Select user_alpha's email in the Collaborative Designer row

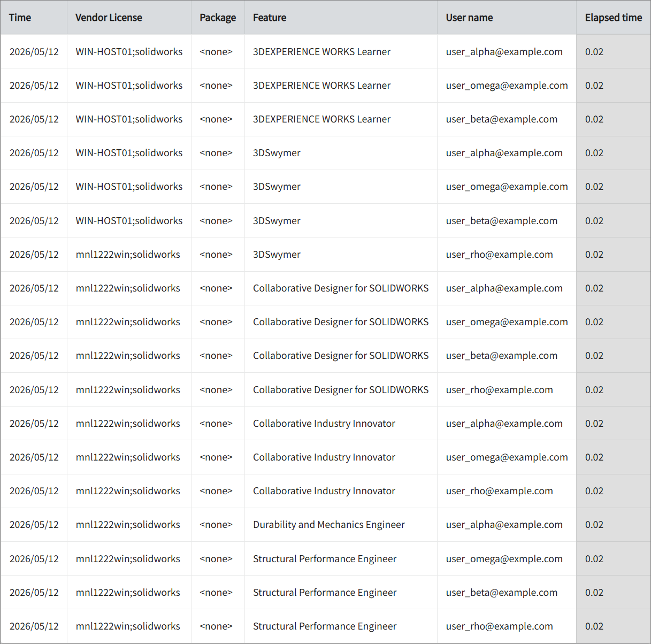(x=504, y=288)
